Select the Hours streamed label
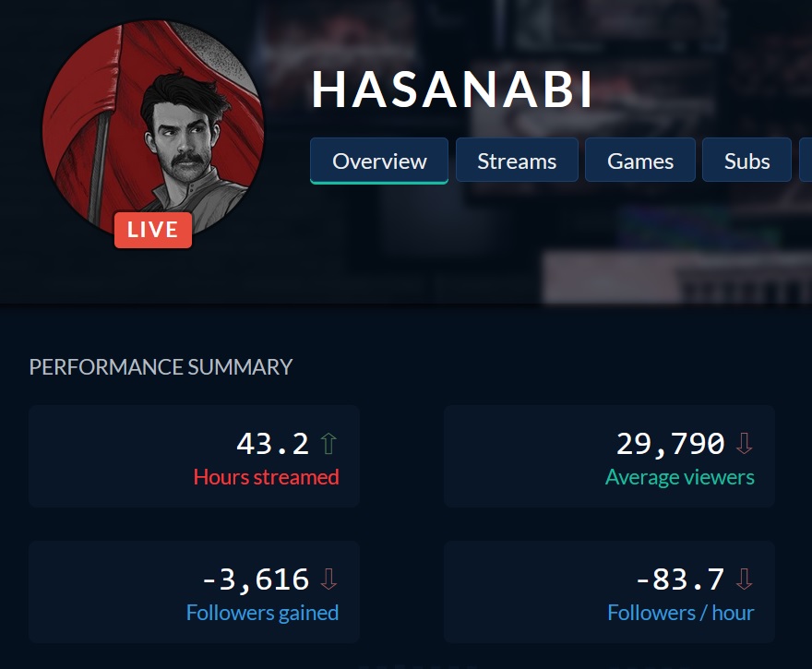812x669 pixels. pyautogui.click(x=266, y=477)
